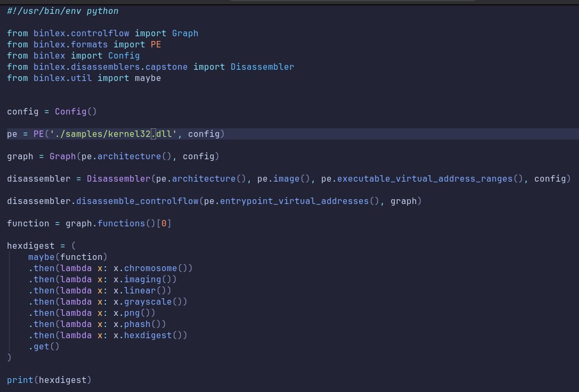Click 'Config' in the 'from binlex import' line
The height and width of the screenshot is (392, 579).
[x=124, y=56]
